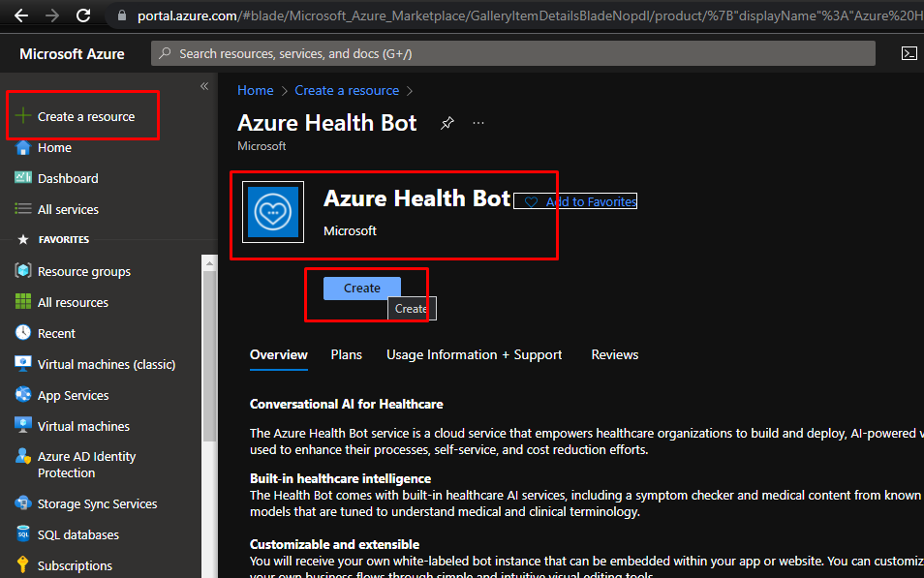Click the All resources grid icon
The image size is (924, 578).
[x=23, y=302]
